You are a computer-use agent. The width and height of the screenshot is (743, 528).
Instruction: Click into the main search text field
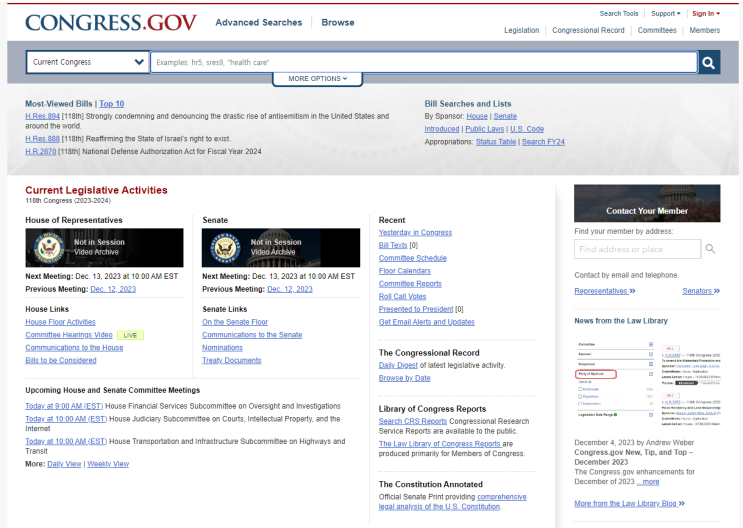424,62
